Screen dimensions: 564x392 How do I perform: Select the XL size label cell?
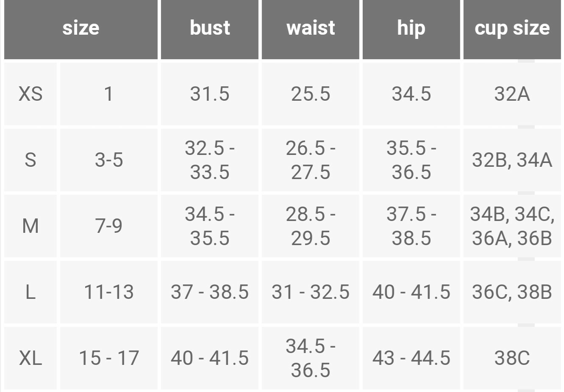pyautogui.click(x=31, y=358)
